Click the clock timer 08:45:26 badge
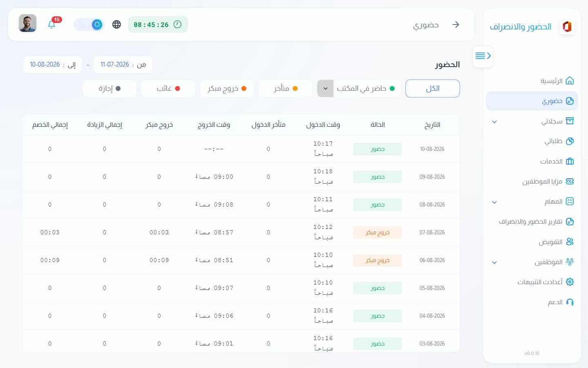 click(x=158, y=25)
